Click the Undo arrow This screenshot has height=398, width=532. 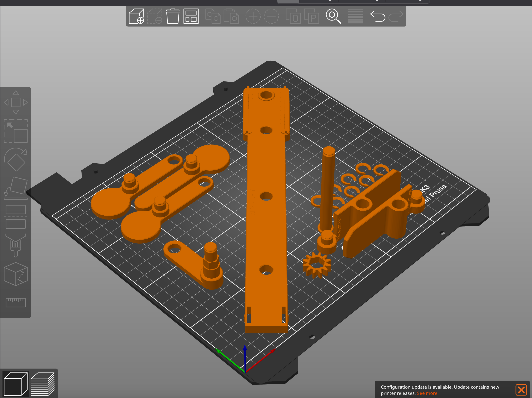click(377, 16)
